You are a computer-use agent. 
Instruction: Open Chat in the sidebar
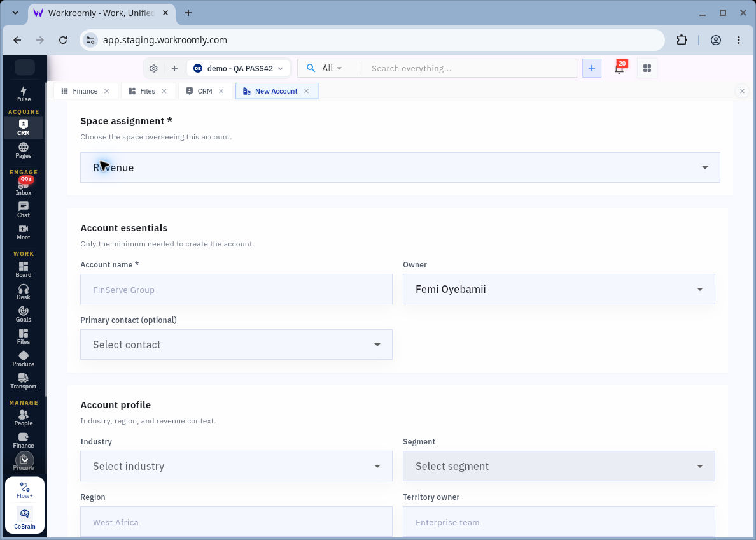[x=23, y=210]
